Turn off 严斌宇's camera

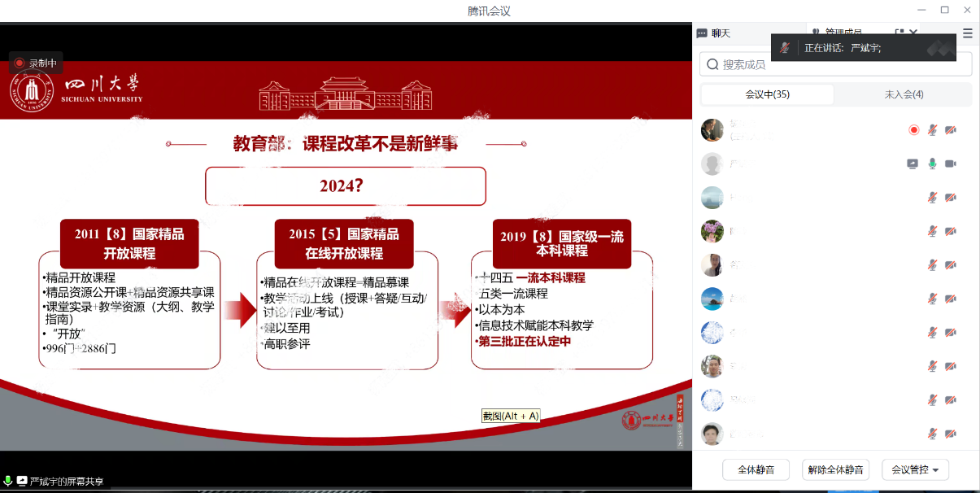point(950,164)
